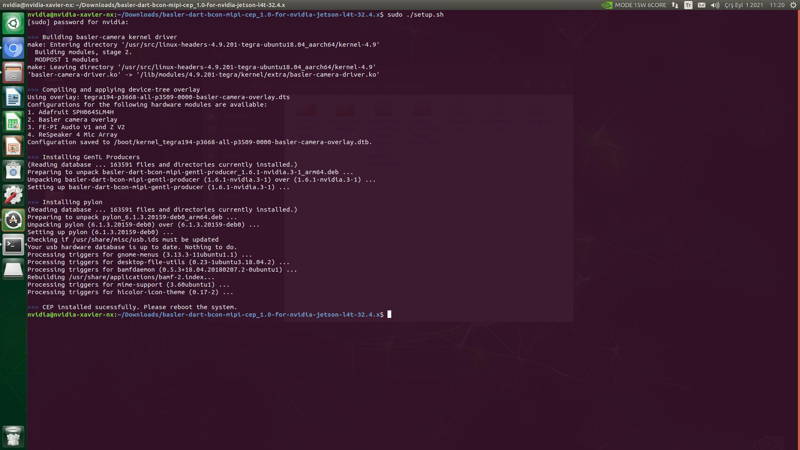Click terminal cursor at last prompt

pos(389,314)
